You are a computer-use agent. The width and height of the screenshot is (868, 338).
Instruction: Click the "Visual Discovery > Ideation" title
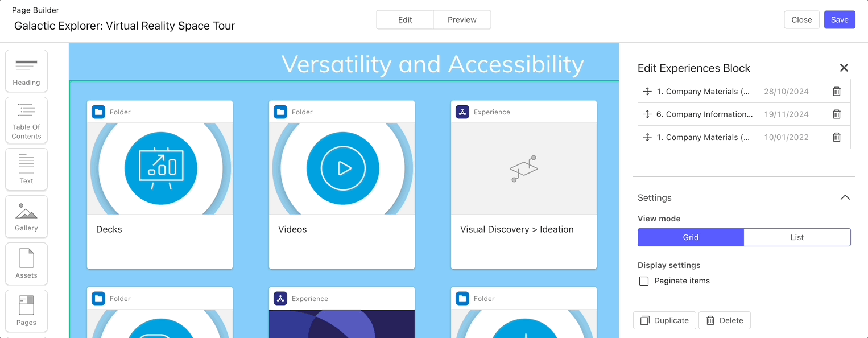[x=517, y=230]
